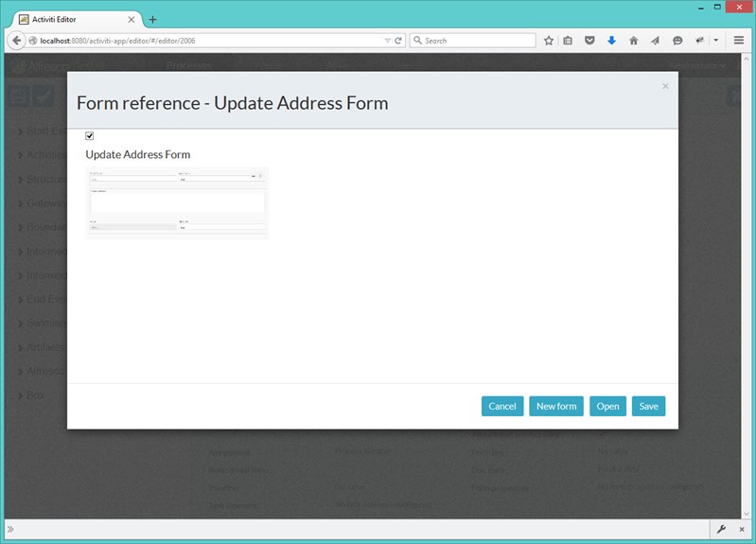The width and height of the screenshot is (756, 544).
Task: Click the developer toolbar wrench icon
Action: 721,529
